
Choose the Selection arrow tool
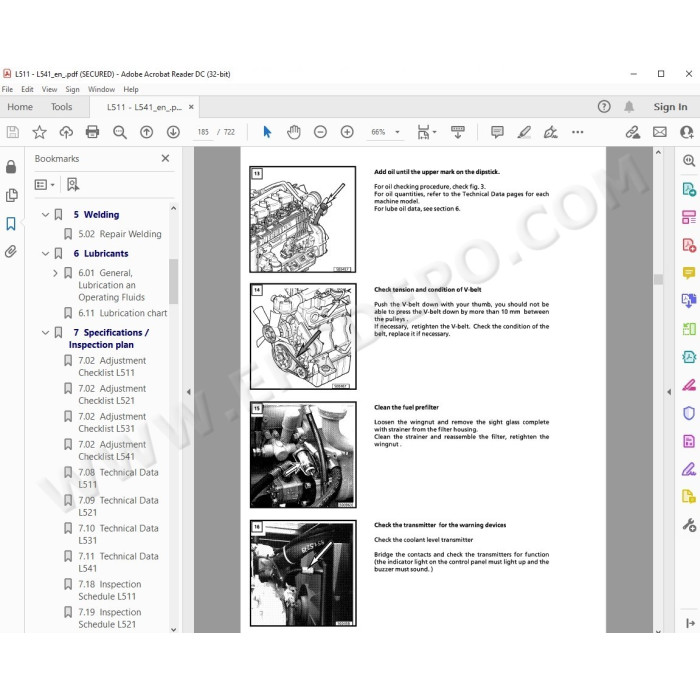point(267,132)
